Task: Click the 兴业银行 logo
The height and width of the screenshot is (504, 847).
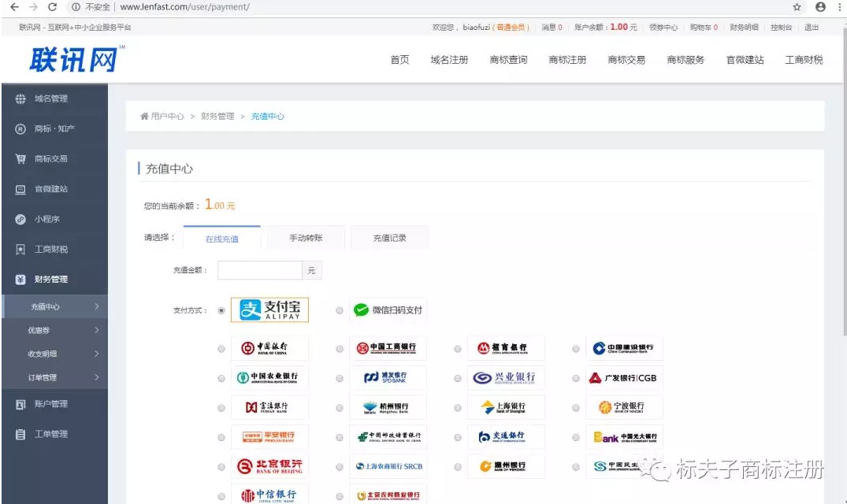Action: [506, 378]
